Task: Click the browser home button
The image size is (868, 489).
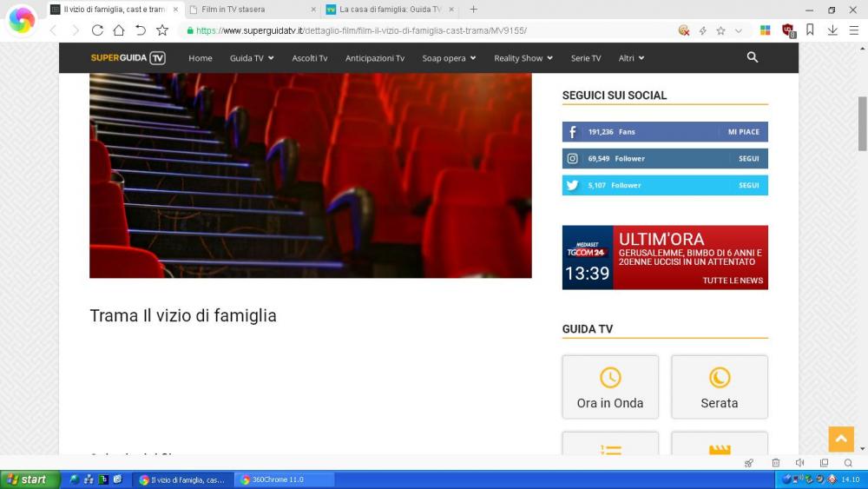Action: tap(119, 30)
